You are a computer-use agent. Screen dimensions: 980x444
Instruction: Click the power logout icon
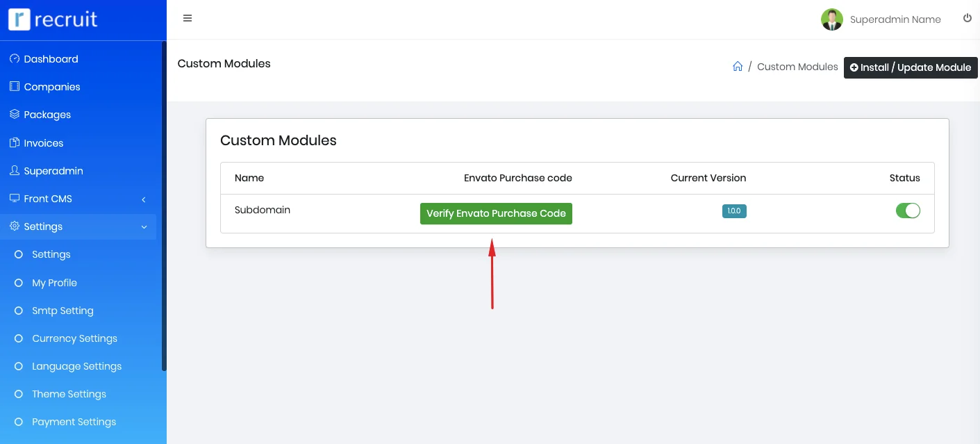pyautogui.click(x=967, y=19)
